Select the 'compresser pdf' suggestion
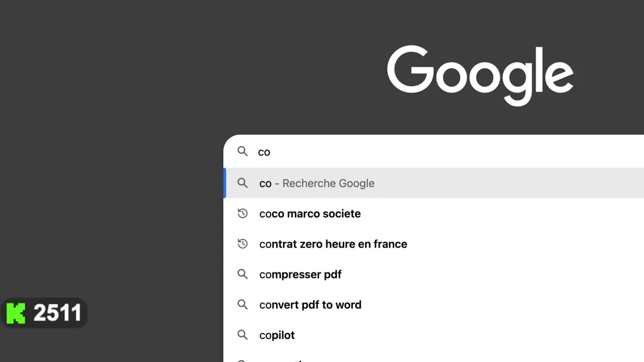The width and height of the screenshot is (644, 362). click(300, 275)
